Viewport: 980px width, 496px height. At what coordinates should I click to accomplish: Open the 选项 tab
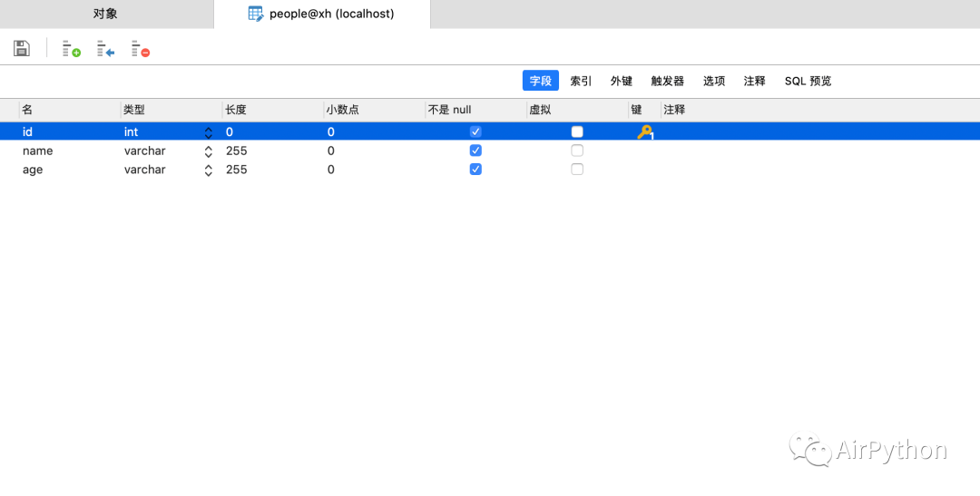tap(714, 81)
